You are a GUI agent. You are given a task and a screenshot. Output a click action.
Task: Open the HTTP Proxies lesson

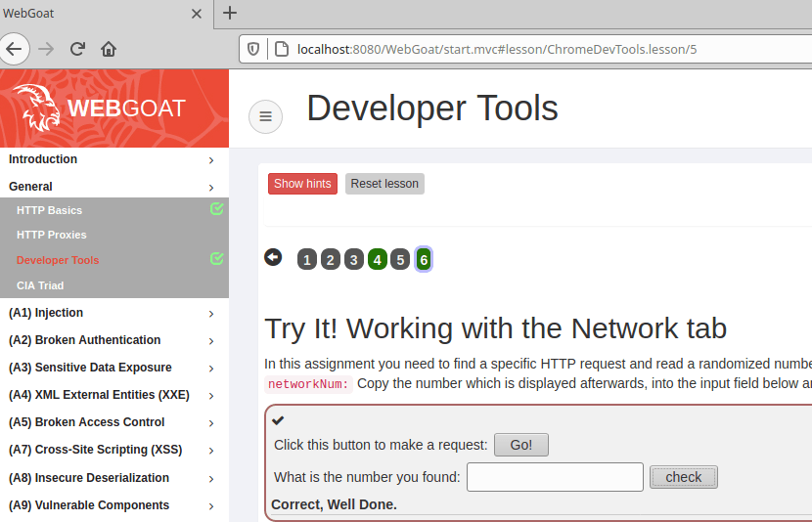click(52, 235)
